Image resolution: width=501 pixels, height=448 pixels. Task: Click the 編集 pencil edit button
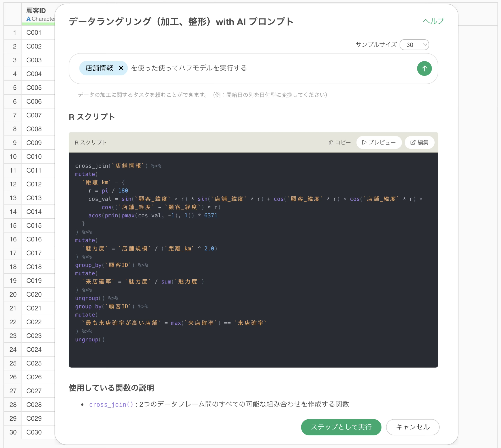(419, 142)
